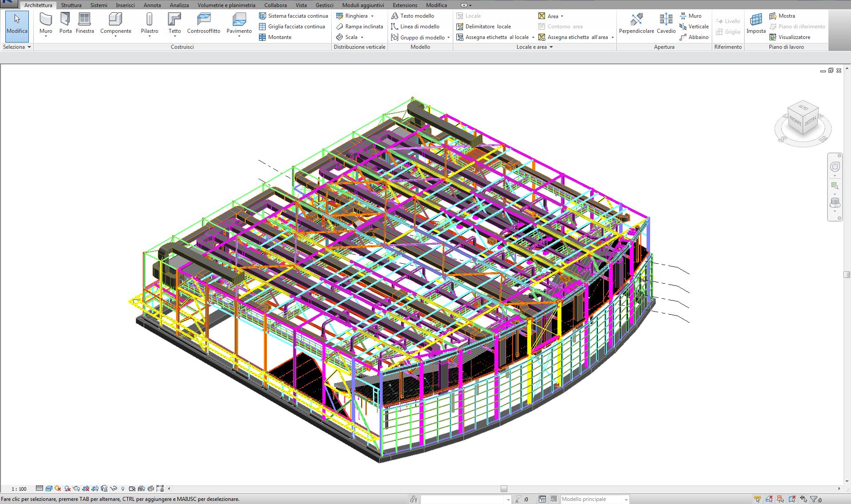Open the Collabora tab
This screenshot has height=504, width=851.
[275, 5]
